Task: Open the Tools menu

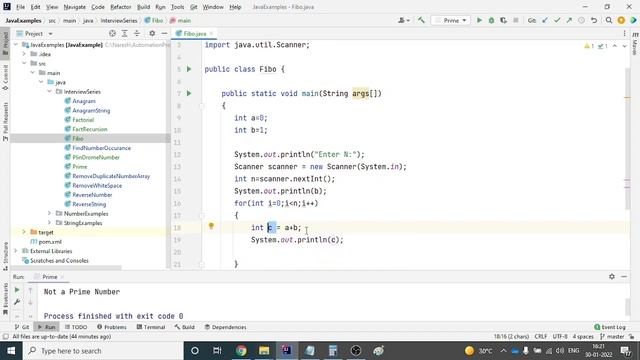Action: 177,7
